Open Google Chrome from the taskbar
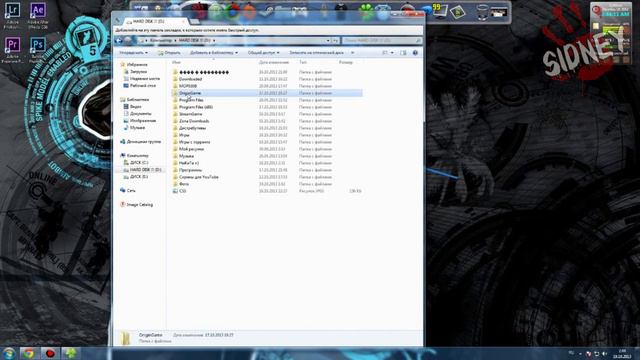Screen dimensions: 640x360 [29, 353]
